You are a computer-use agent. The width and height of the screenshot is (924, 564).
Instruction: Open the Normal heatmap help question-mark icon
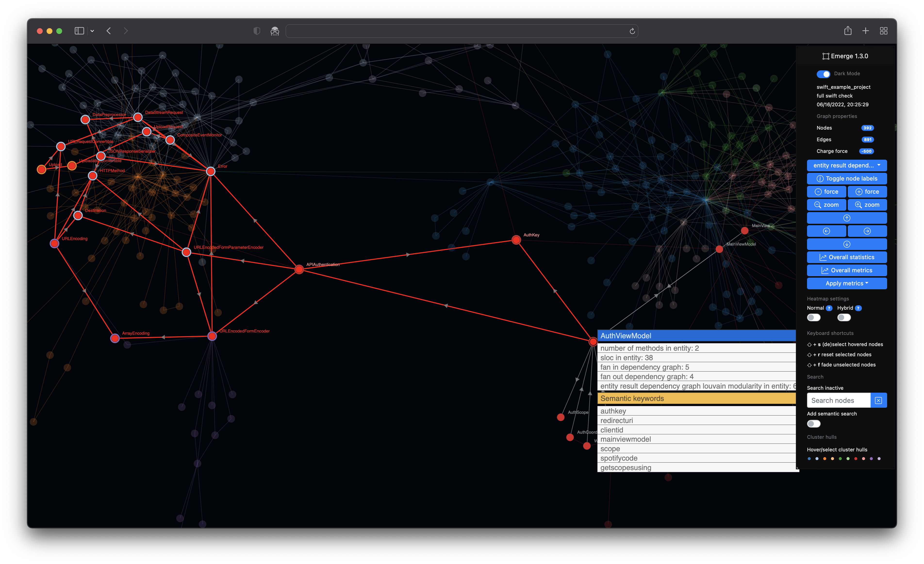pyautogui.click(x=829, y=308)
